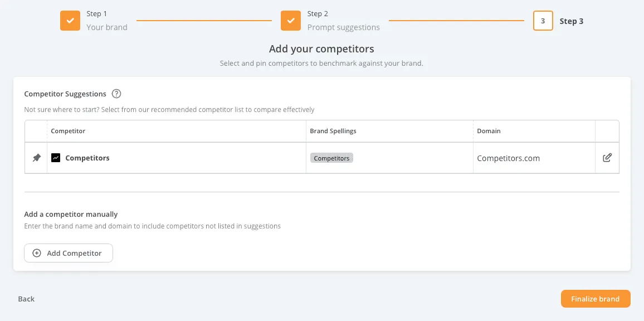Go back using the Back link
The width and height of the screenshot is (644, 321).
26,299
